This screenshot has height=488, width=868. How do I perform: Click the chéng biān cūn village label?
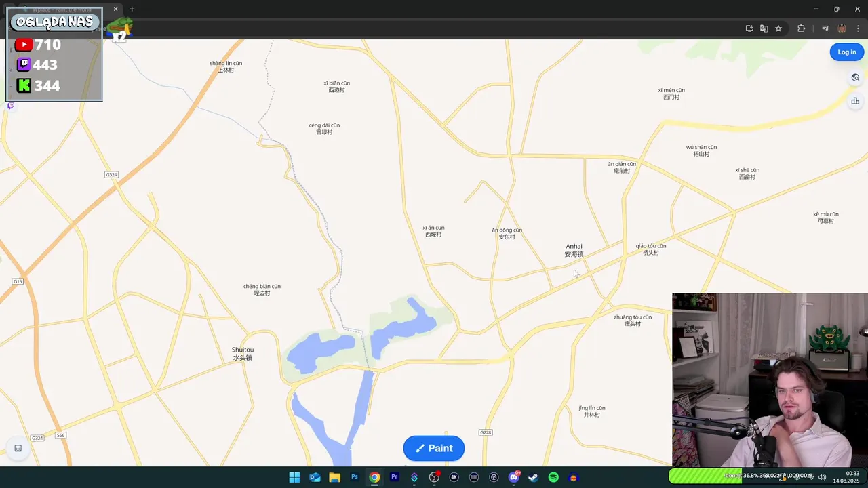pos(262,289)
